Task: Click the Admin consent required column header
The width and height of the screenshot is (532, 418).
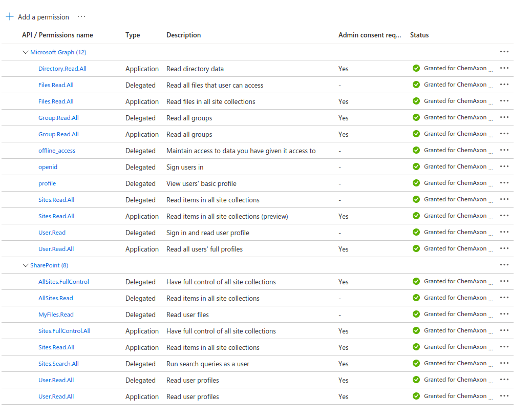Action: pos(369,35)
